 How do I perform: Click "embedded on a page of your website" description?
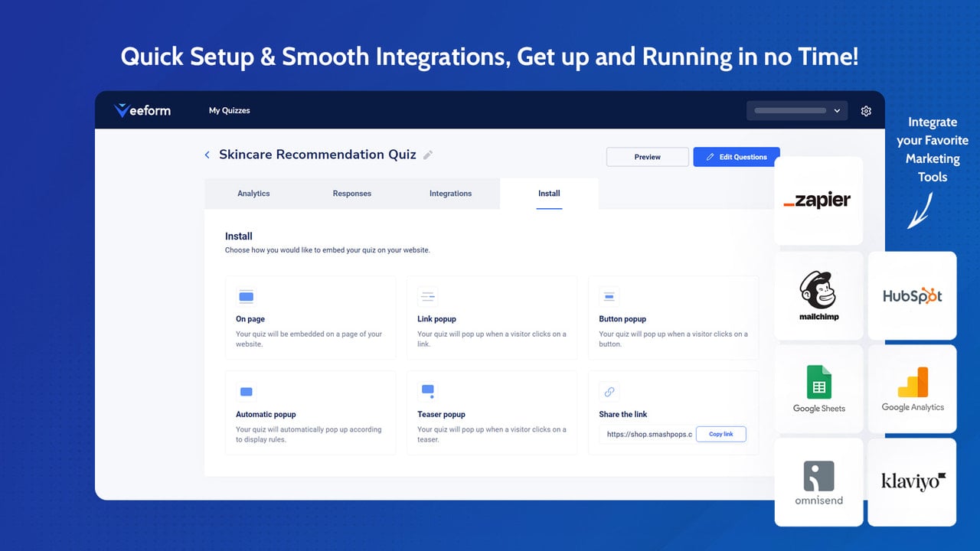pos(309,339)
